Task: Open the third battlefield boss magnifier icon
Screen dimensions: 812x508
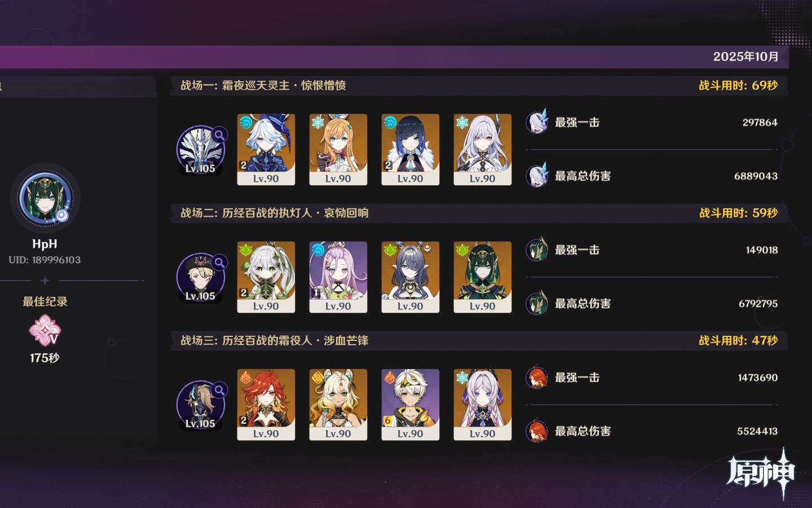Action: 219,390
